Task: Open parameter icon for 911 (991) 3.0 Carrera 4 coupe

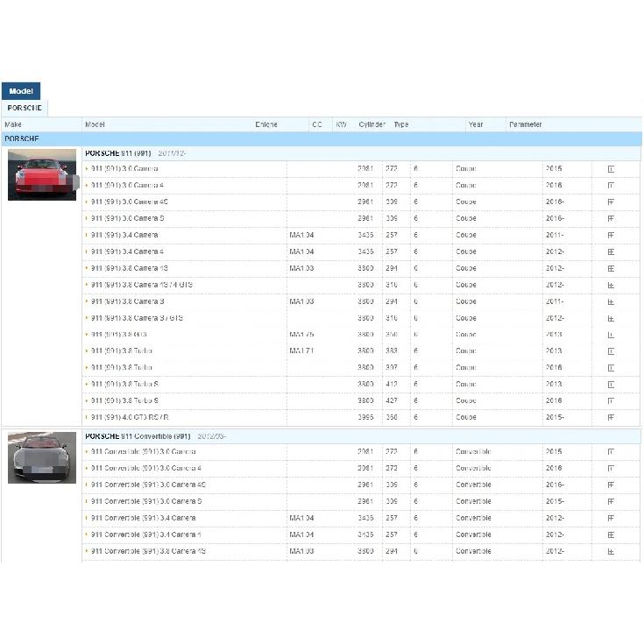Action: tap(611, 186)
